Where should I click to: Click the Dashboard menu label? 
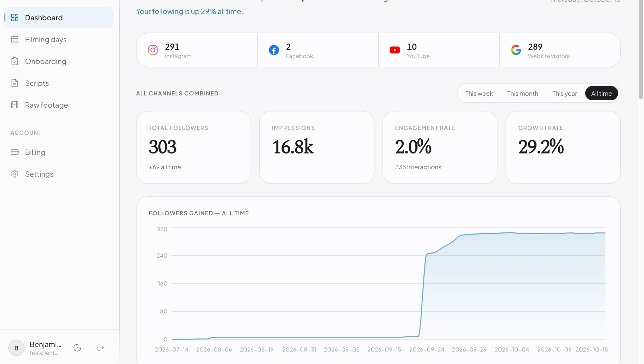pos(44,17)
